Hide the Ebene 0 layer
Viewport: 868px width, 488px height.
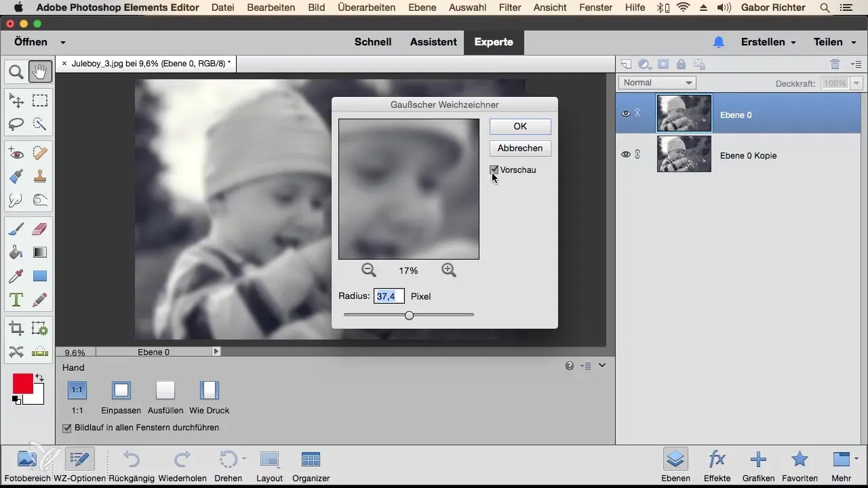point(626,114)
